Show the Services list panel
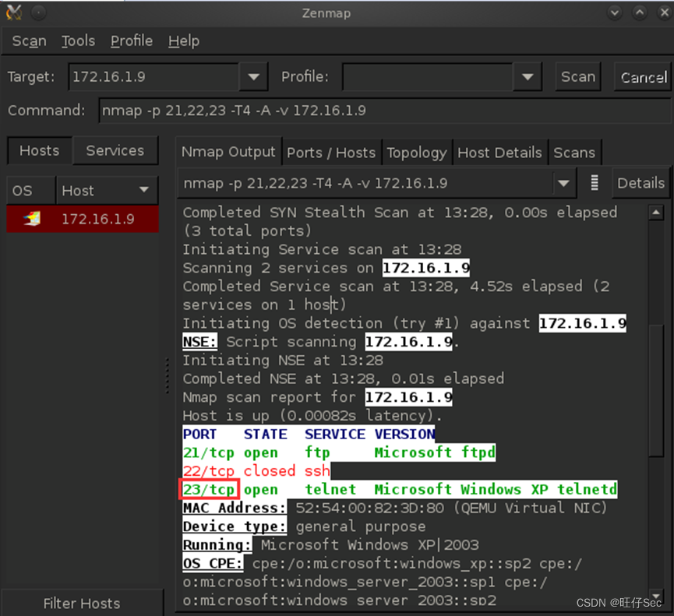 click(x=115, y=150)
